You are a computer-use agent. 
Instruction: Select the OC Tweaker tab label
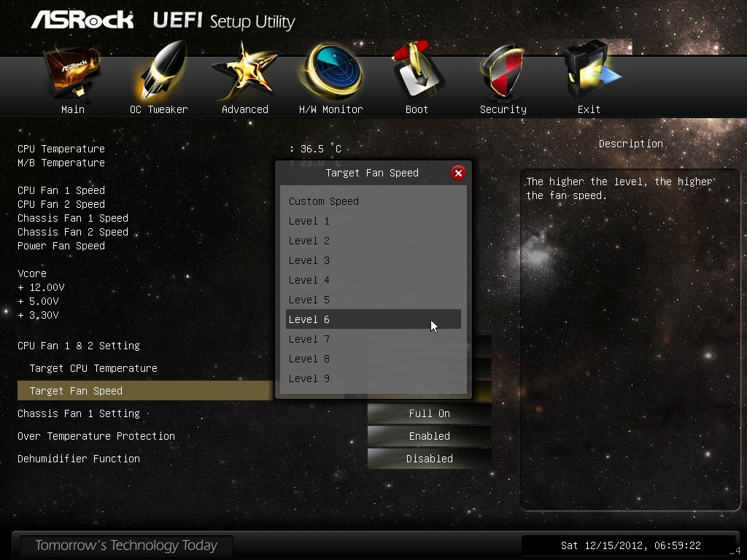click(158, 109)
